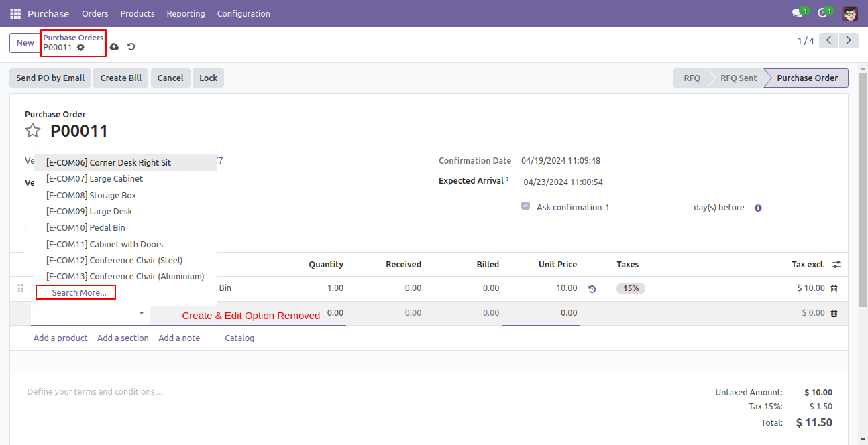Click the price history icon beside 10.00
Viewport: 868px width, 445px height.
pyautogui.click(x=592, y=289)
